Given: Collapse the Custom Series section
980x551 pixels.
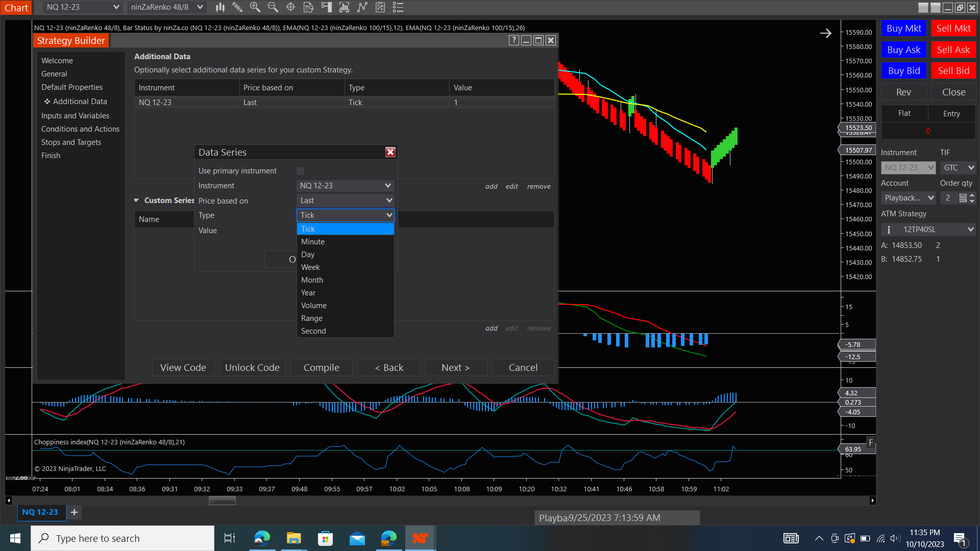Looking at the screenshot, I should tap(137, 201).
